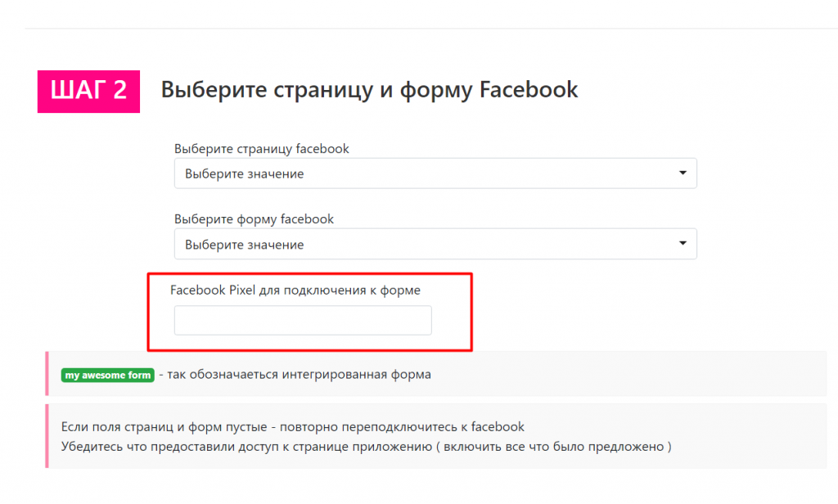Click label 'Выберите форму facebook'
Screen dimensions: 838x504
[254, 219]
